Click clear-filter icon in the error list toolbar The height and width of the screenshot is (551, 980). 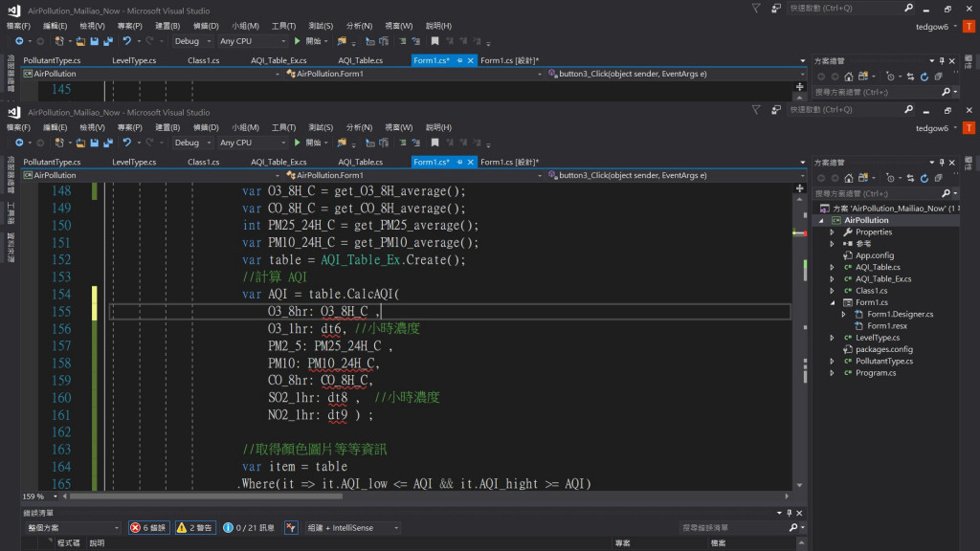pyautogui.click(x=291, y=527)
